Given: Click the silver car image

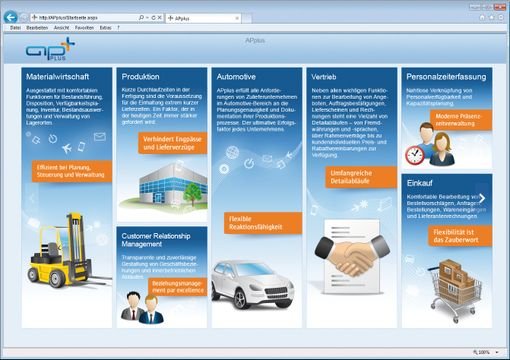Looking at the screenshot, I should click(x=253, y=285).
